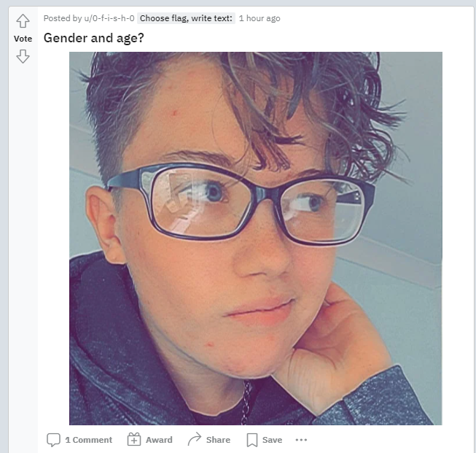Click the "Save" text label

tap(273, 440)
